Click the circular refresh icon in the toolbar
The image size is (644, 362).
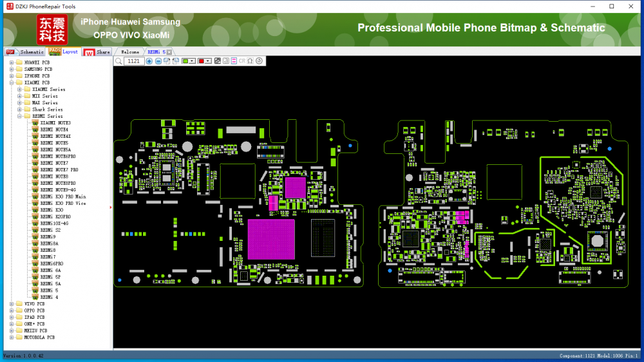point(259,61)
